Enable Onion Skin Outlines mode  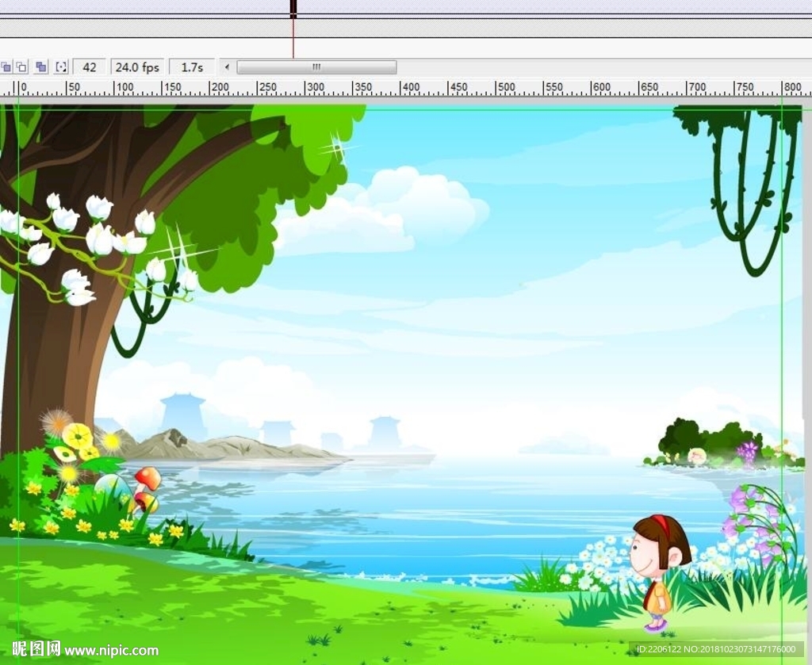[22, 67]
